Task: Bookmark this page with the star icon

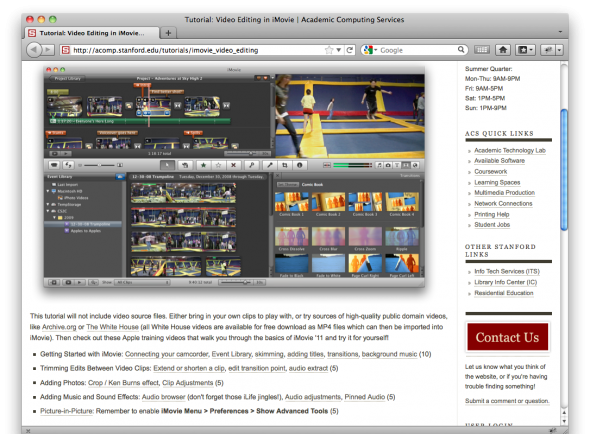Action: [x=329, y=50]
